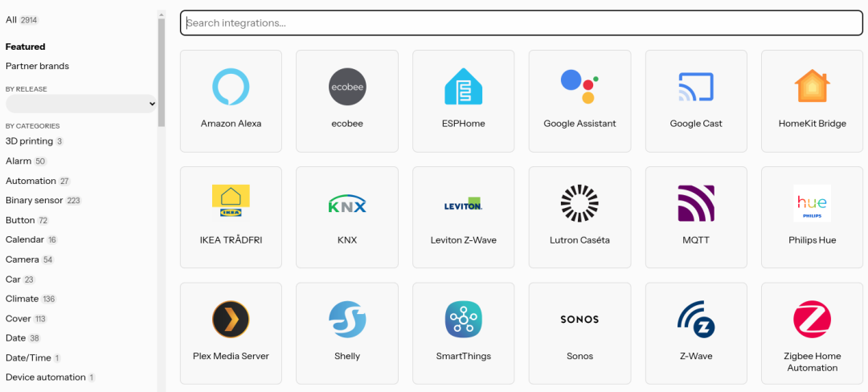Viewport: 868px width, 392px height.
Task: Click the IKEA TRÅDFRI card title
Action: (231, 240)
